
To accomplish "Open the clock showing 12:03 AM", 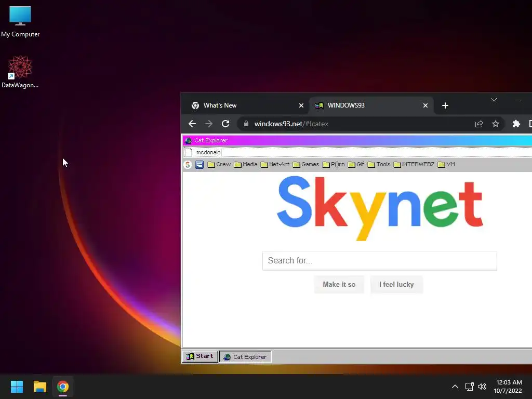I will [x=508, y=387].
